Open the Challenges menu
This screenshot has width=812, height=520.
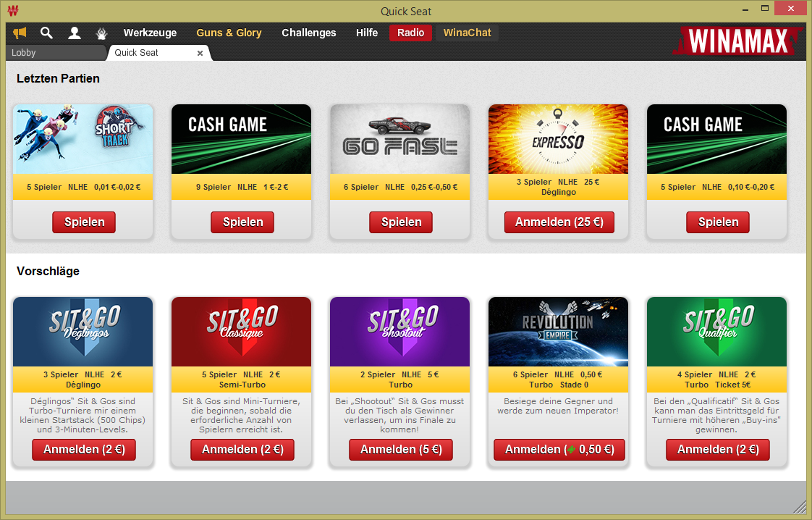point(308,33)
